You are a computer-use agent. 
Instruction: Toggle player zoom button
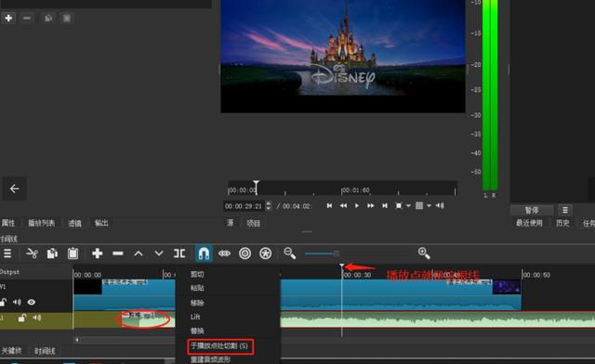click(399, 205)
